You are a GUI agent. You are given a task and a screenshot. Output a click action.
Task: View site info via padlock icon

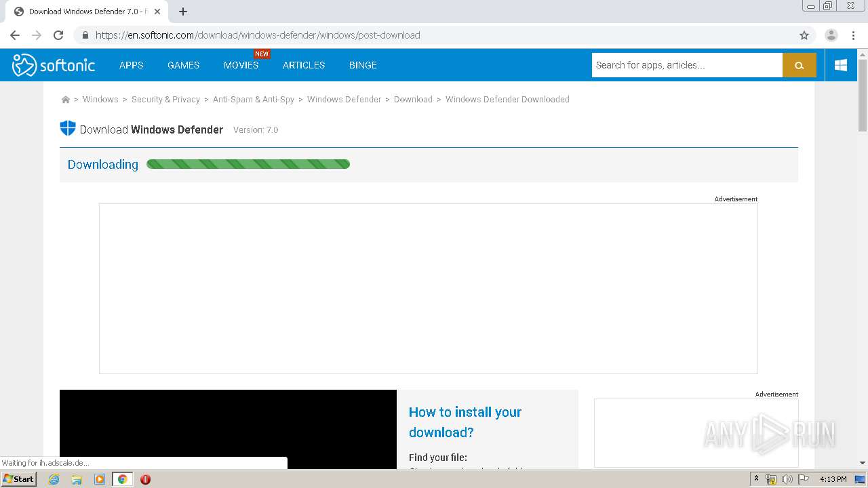coord(85,35)
